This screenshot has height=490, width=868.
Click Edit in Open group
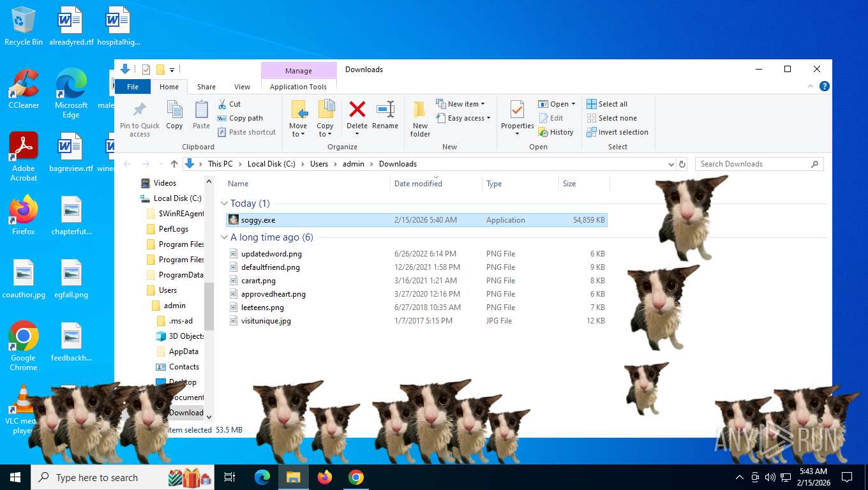(x=551, y=118)
